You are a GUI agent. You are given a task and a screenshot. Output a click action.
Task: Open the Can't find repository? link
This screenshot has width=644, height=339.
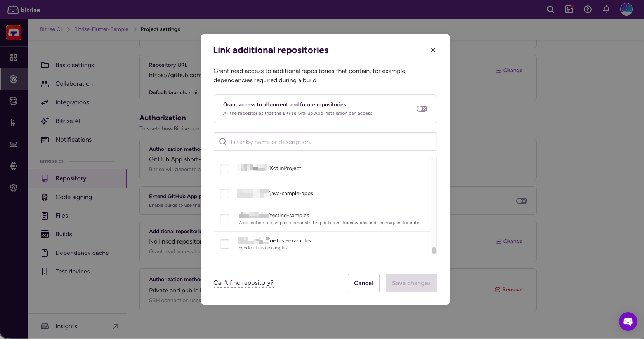coord(243,283)
